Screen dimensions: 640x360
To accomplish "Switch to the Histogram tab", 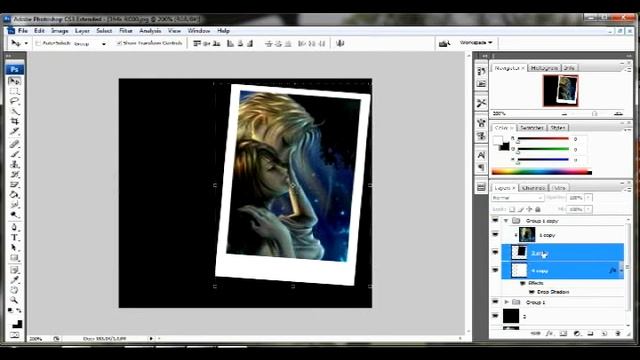I will point(544,68).
